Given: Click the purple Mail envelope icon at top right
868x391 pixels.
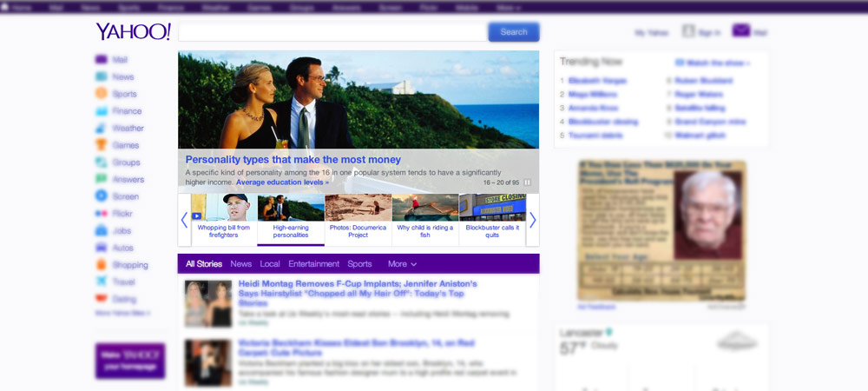Looking at the screenshot, I should pos(741,30).
